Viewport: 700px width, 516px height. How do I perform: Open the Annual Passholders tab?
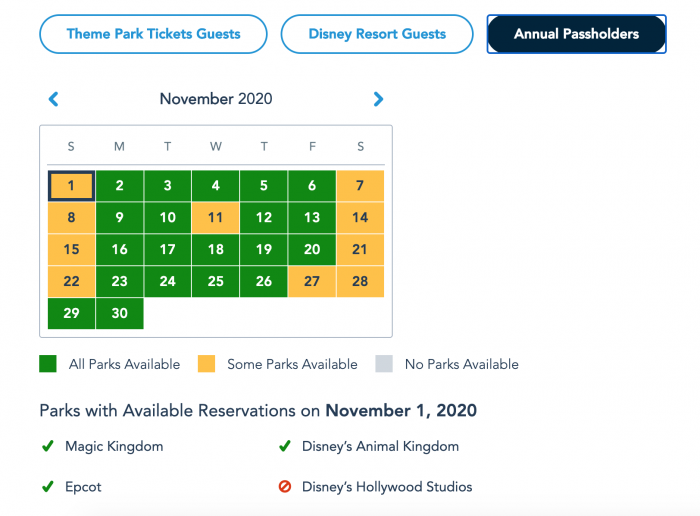(576, 34)
